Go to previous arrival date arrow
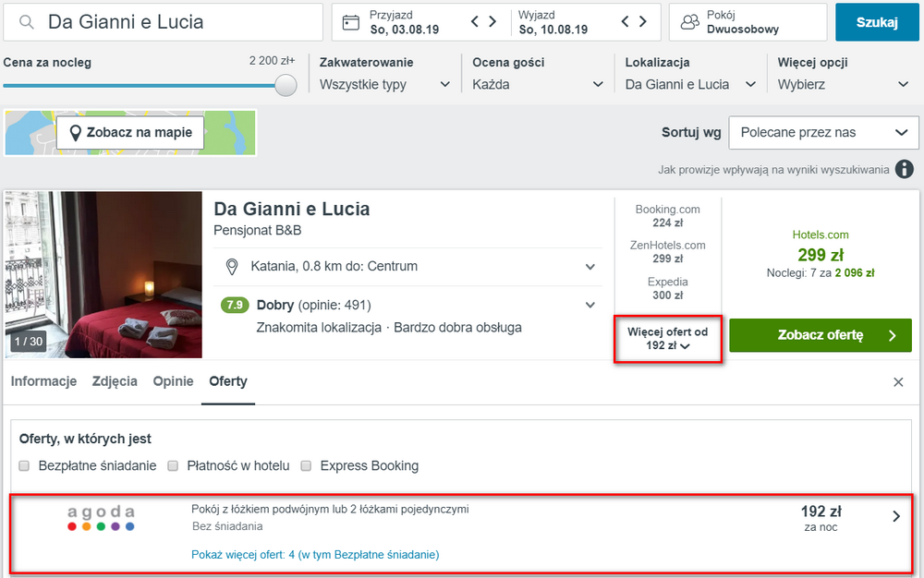The image size is (924, 578). tap(474, 22)
